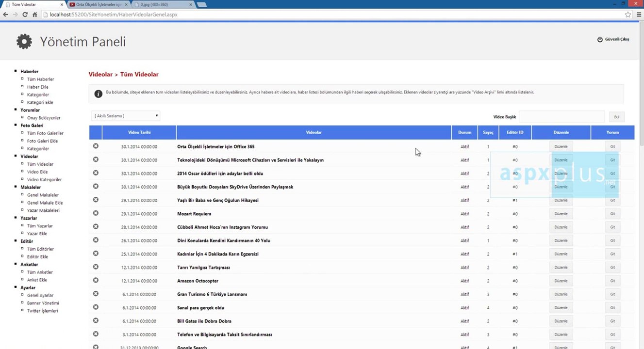The width and height of the screenshot is (644, 349).
Task: Switch to the '0.jpg (480×360)' tab
Action: click(x=163, y=5)
